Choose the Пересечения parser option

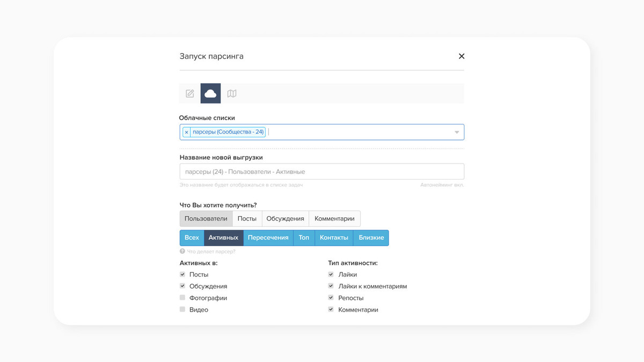tap(268, 238)
